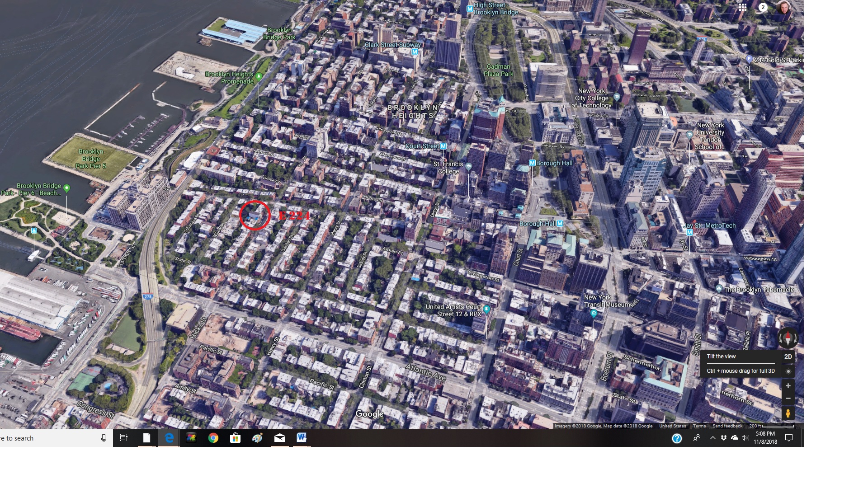This screenshot has width=868, height=488.
Task: Open the Mail app from taskbar
Action: point(280,438)
